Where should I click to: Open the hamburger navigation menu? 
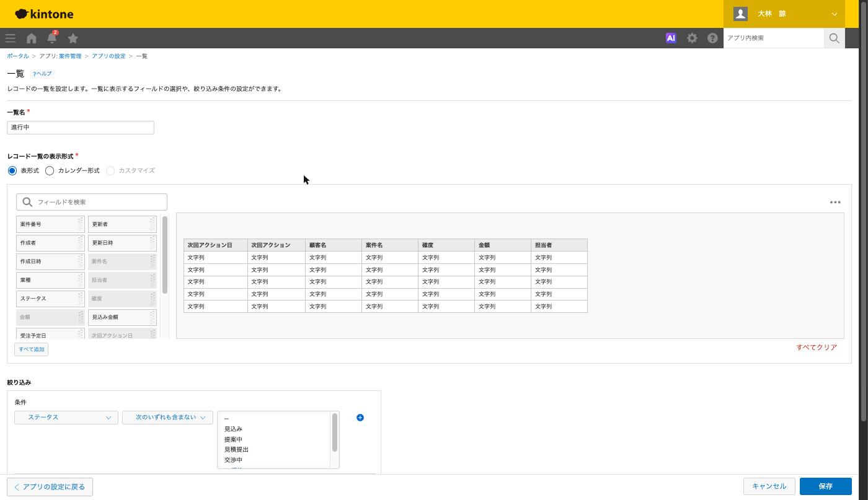coord(11,38)
